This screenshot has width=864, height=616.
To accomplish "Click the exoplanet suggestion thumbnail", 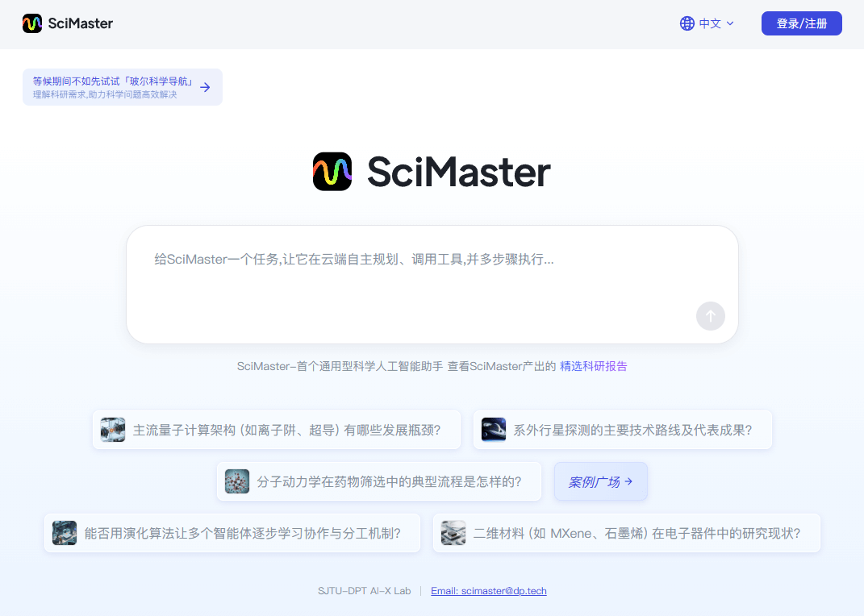I will click(x=494, y=430).
